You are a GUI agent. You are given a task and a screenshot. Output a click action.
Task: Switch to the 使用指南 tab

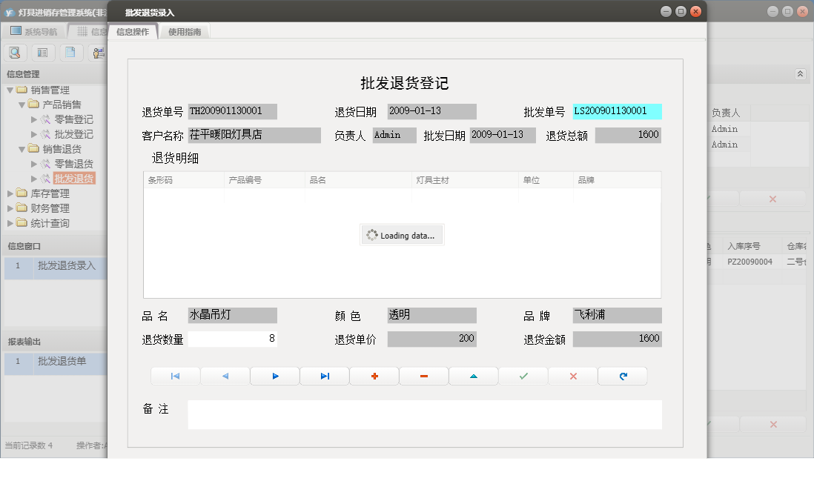pos(183,32)
